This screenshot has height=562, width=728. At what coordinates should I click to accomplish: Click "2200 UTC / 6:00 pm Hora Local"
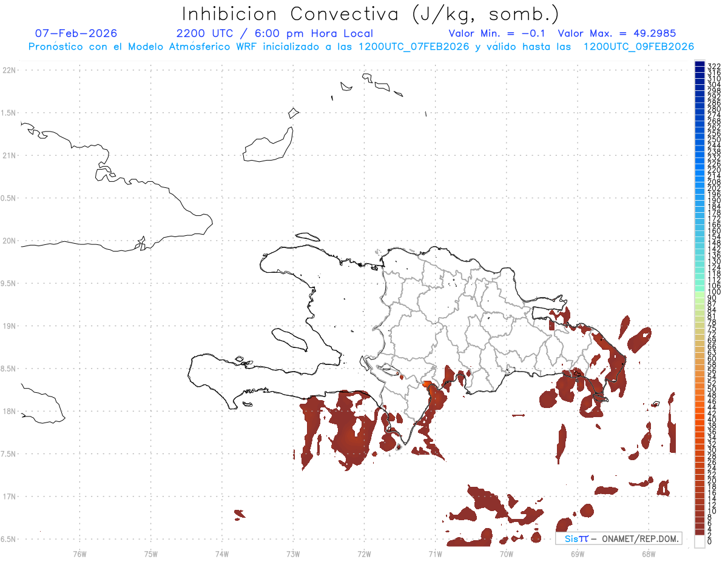point(274,33)
